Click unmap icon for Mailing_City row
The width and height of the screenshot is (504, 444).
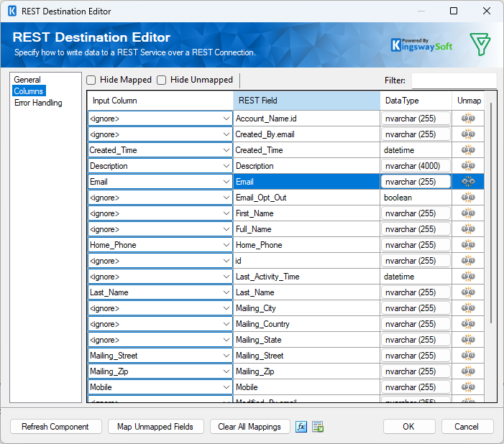468,308
